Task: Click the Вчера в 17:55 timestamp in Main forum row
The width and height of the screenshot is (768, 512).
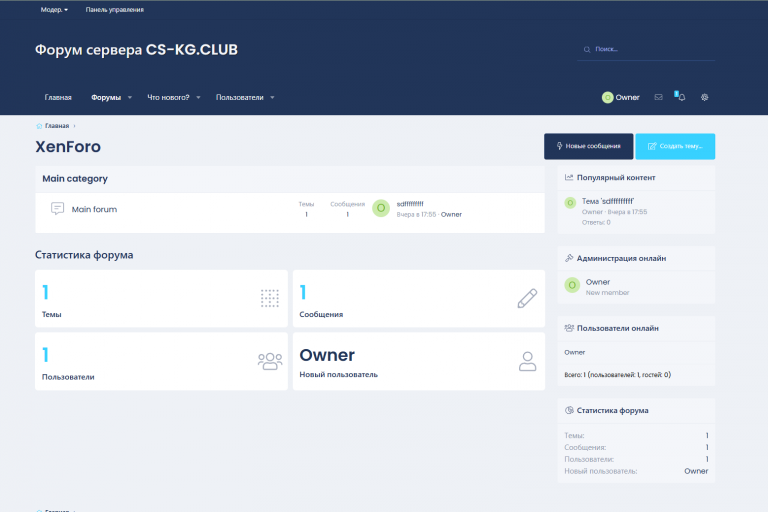Action: (x=416, y=215)
